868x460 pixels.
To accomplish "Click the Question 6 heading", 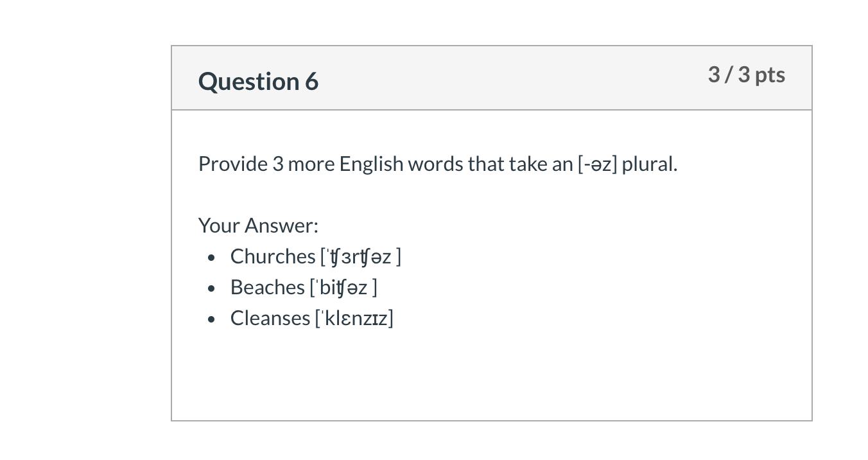I will 258,82.
